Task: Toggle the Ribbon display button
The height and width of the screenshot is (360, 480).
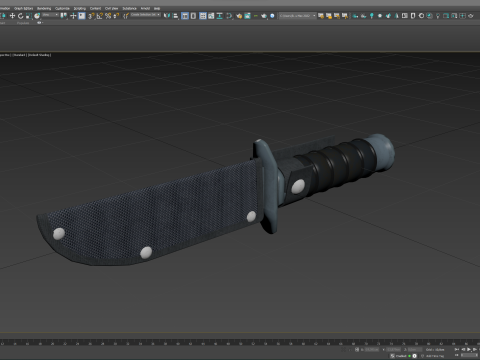Action: [x=203, y=16]
